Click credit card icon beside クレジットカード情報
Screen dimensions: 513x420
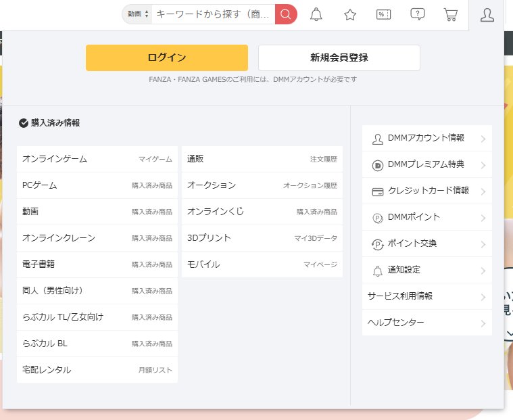click(378, 191)
